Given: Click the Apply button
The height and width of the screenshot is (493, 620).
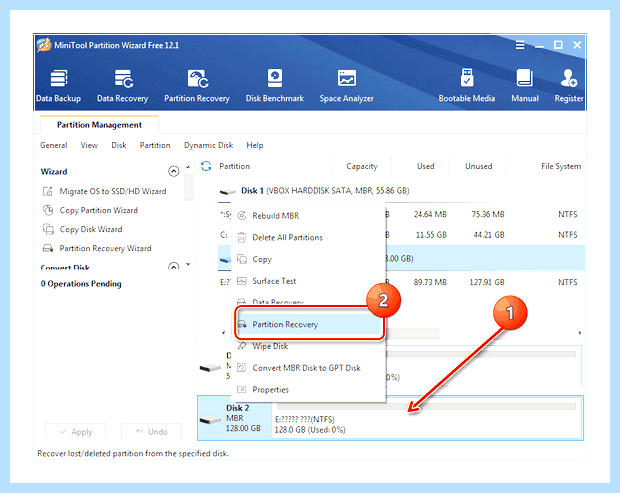Looking at the screenshot, I should pos(76,431).
